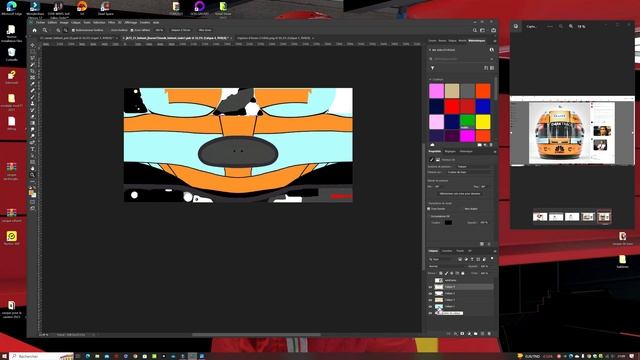
Task: Hide the Calque 2 layer
Action: 430,300
